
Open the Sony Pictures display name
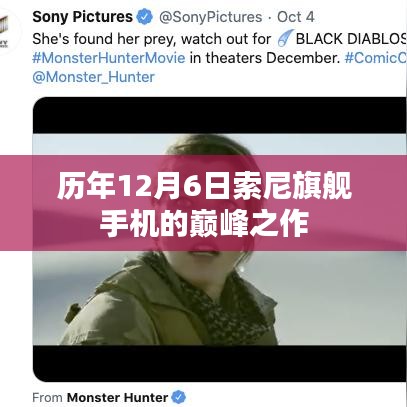tap(82, 17)
